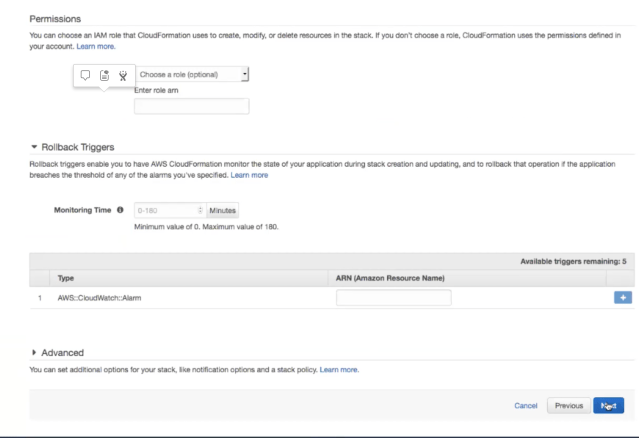The image size is (639, 438).
Task: Proceed with the Next button
Action: point(608,405)
